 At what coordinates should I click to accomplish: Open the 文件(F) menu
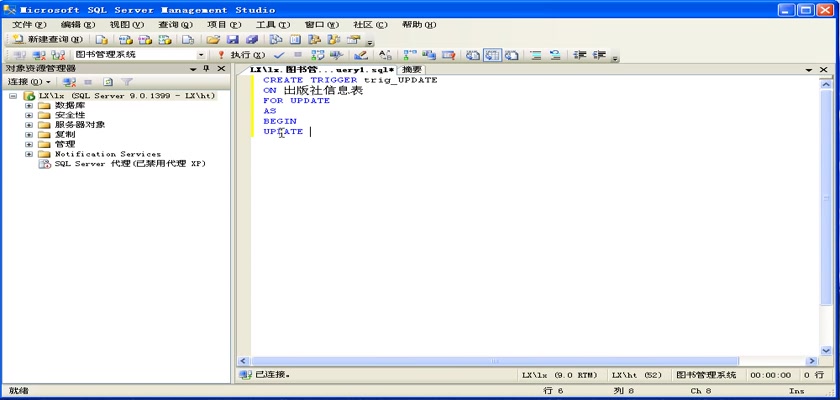29,25
